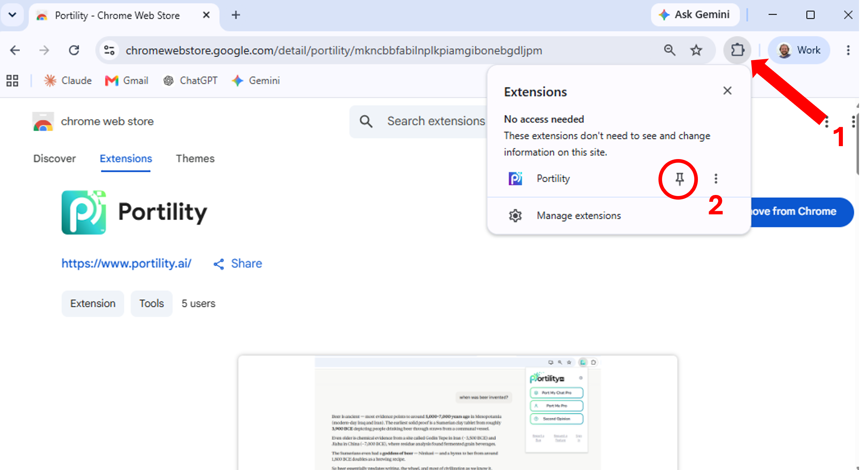The height and width of the screenshot is (470, 868).
Task: Click the large Portility logo image
Action: click(x=84, y=212)
